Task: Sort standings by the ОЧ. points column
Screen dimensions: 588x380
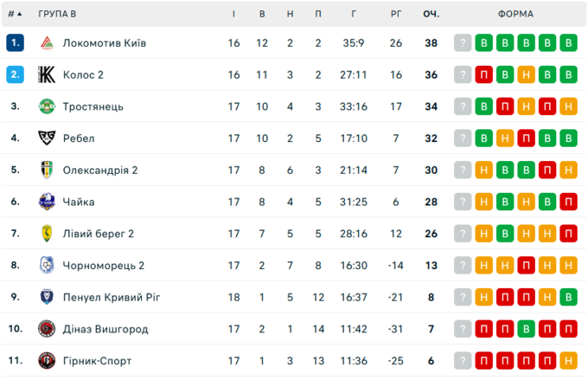Action: 431,14
